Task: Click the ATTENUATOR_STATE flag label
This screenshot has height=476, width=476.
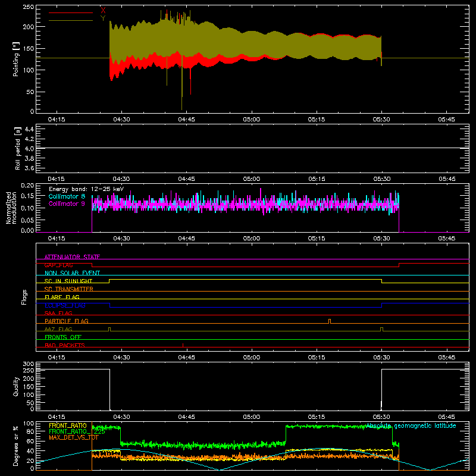Action: 72,257
